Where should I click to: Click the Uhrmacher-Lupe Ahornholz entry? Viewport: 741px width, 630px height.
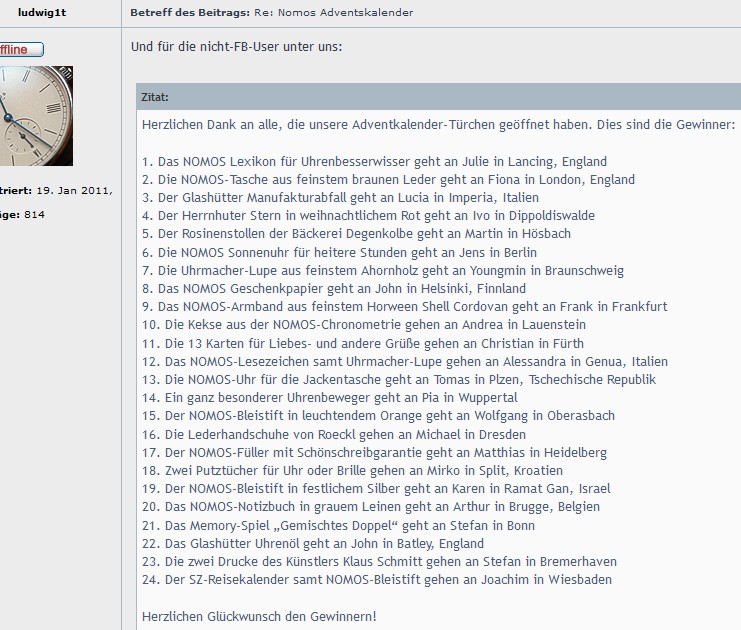tap(383, 270)
